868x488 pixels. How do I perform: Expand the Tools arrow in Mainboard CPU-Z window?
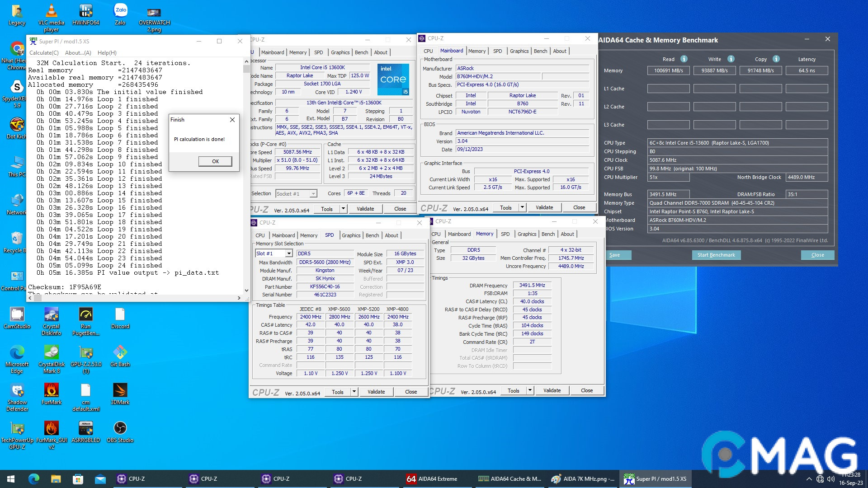pos(522,208)
